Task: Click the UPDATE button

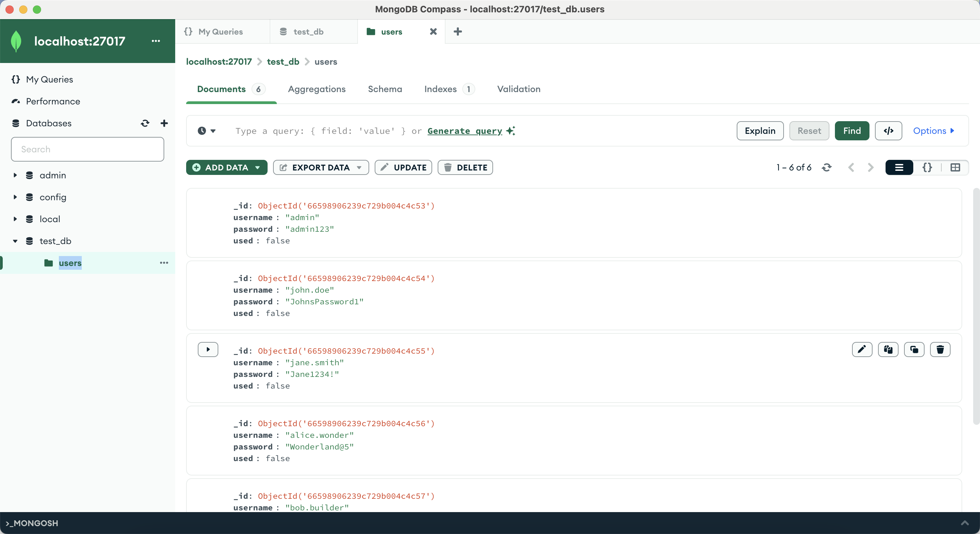Action: [x=403, y=167]
